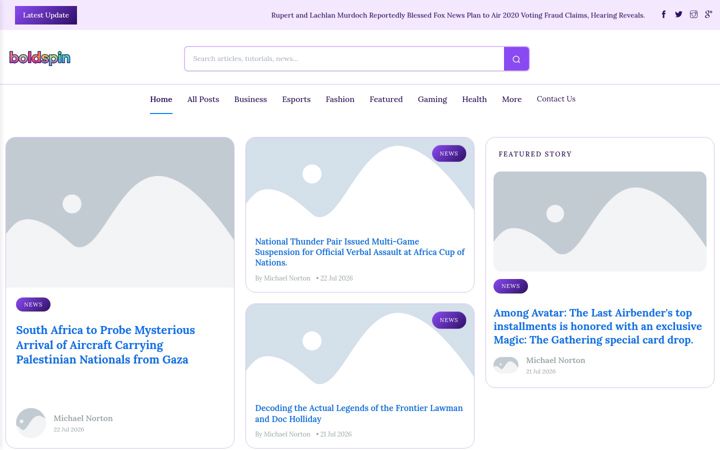Open the Avatar Last Airbender Magic card article
The image size is (720, 450).
tap(597, 326)
